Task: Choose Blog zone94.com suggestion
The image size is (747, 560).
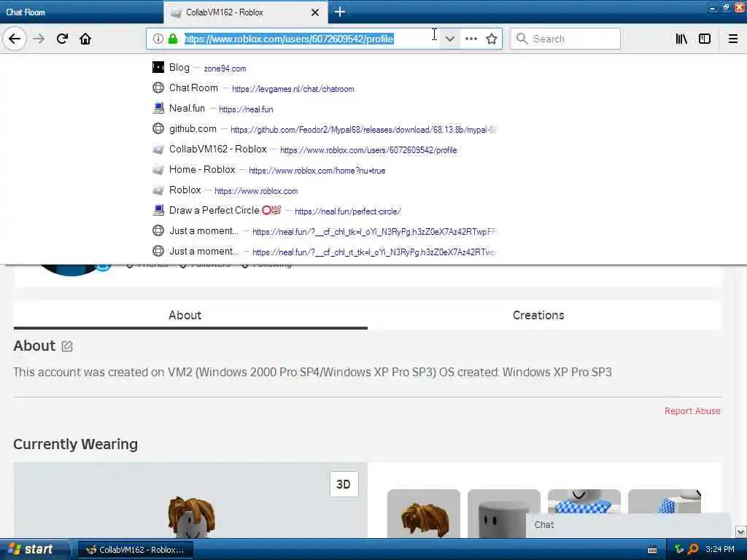Action: tap(324, 68)
